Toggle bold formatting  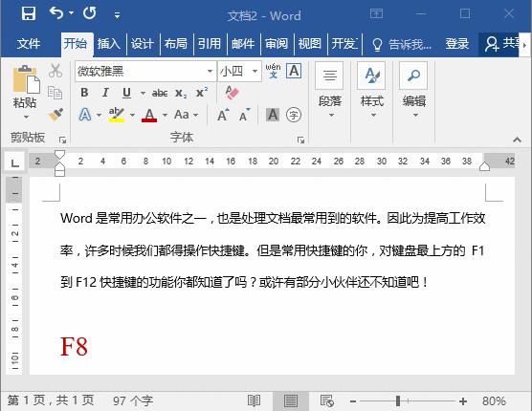[x=84, y=93]
